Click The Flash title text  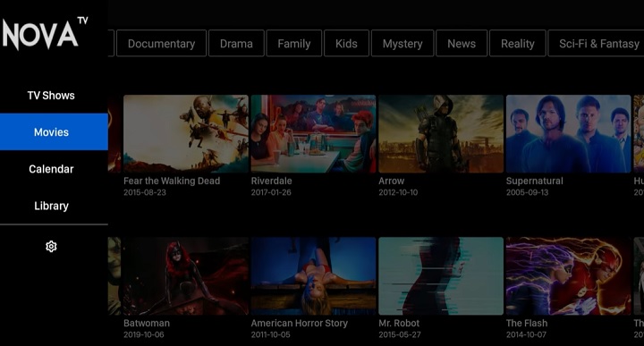527,323
